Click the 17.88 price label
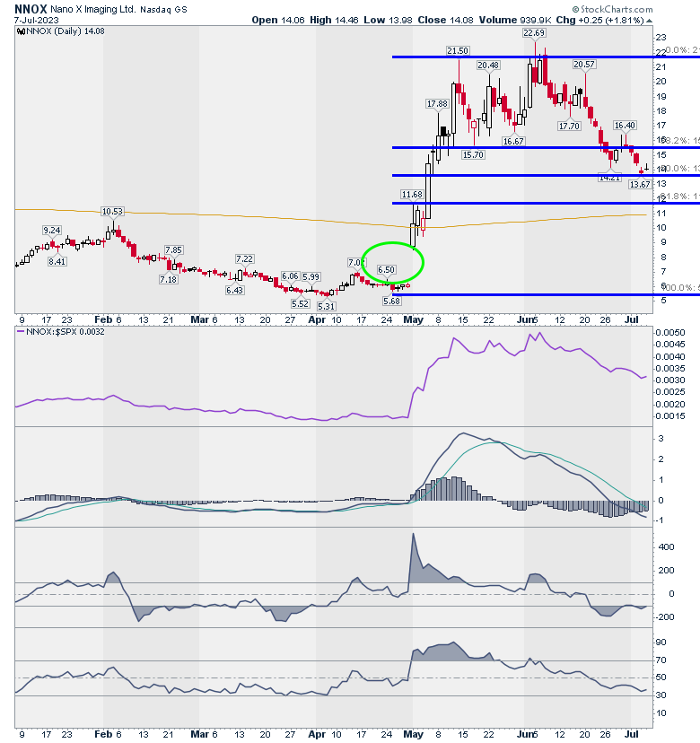The width and height of the screenshot is (700, 743). click(437, 104)
